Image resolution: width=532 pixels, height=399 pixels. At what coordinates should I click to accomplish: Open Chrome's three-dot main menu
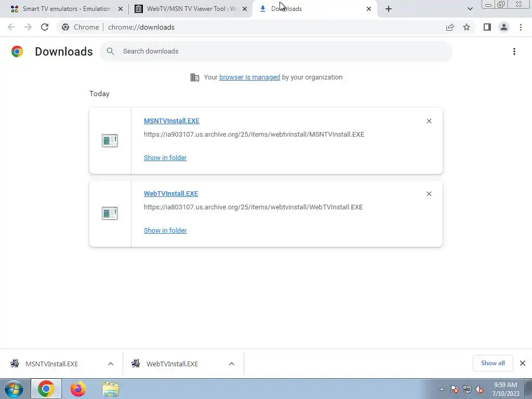[x=521, y=27]
